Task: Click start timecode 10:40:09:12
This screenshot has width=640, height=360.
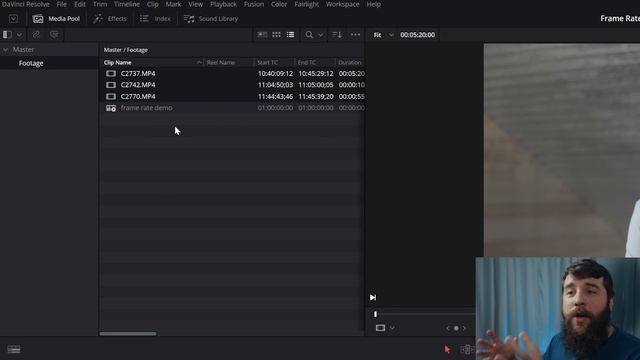Action: coord(275,73)
